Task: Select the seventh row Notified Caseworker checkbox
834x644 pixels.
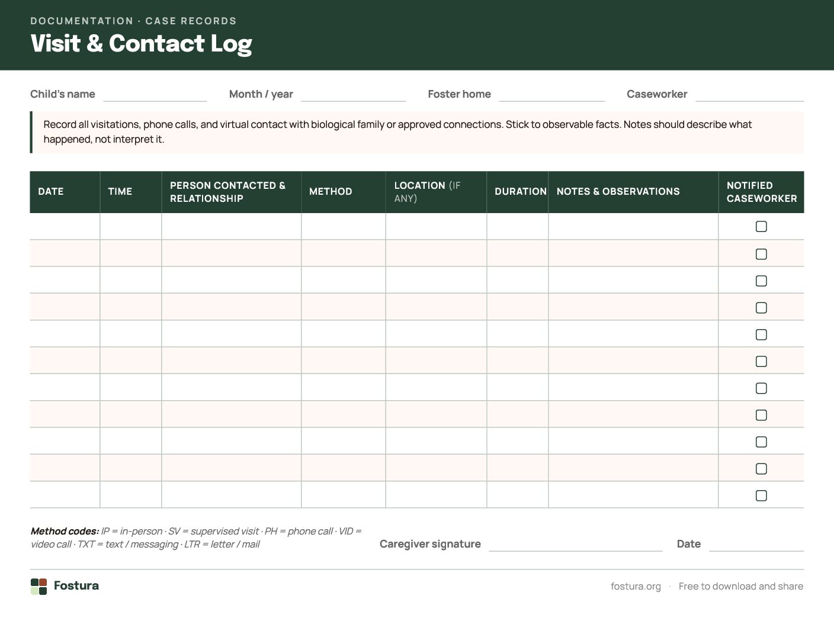Action: (761, 388)
